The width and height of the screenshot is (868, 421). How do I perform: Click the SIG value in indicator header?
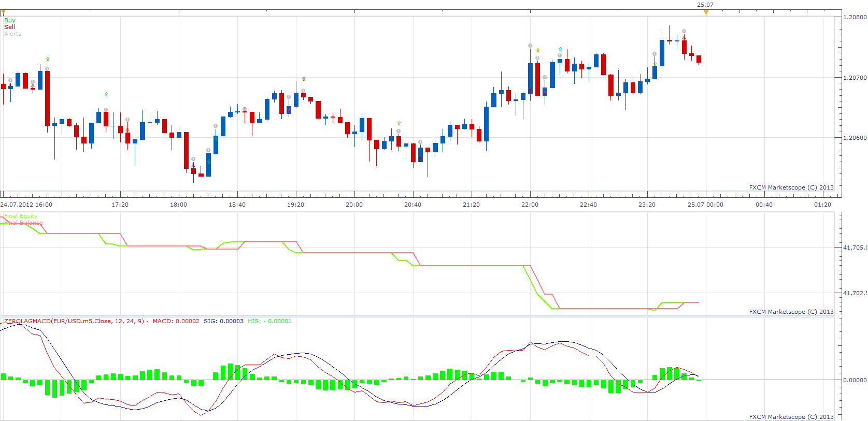(x=223, y=321)
